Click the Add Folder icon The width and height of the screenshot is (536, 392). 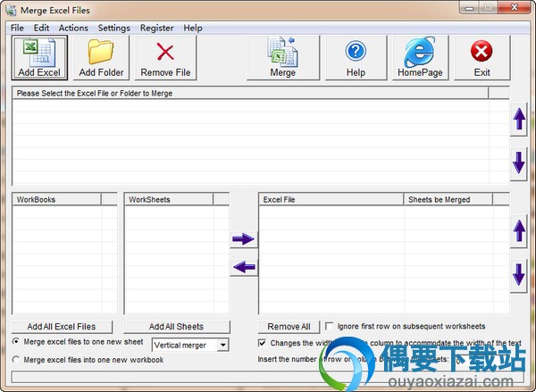(x=101, y=52)
